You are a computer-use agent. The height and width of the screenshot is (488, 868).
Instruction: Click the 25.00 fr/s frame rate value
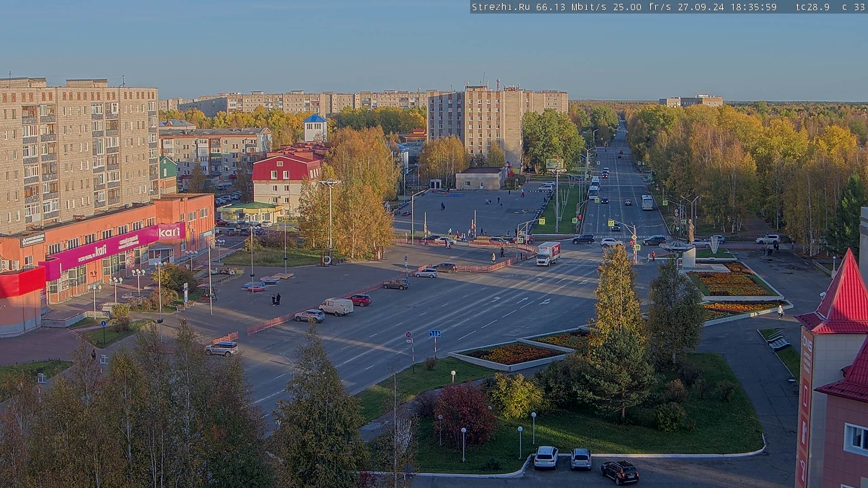point(642,7)
